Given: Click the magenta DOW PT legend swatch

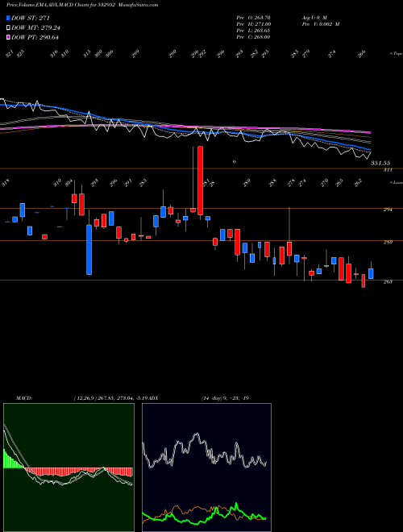Looking at the screenshot, I should (9, 37).
